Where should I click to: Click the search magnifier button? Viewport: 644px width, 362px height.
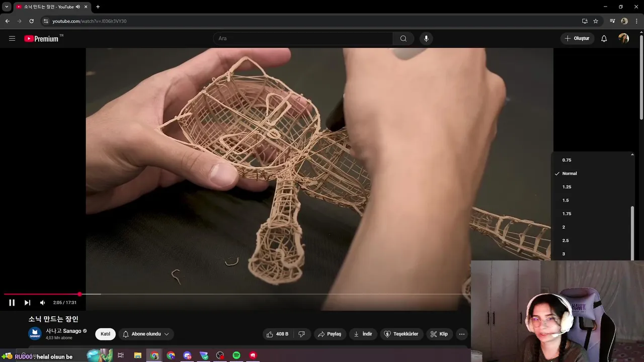404,38
